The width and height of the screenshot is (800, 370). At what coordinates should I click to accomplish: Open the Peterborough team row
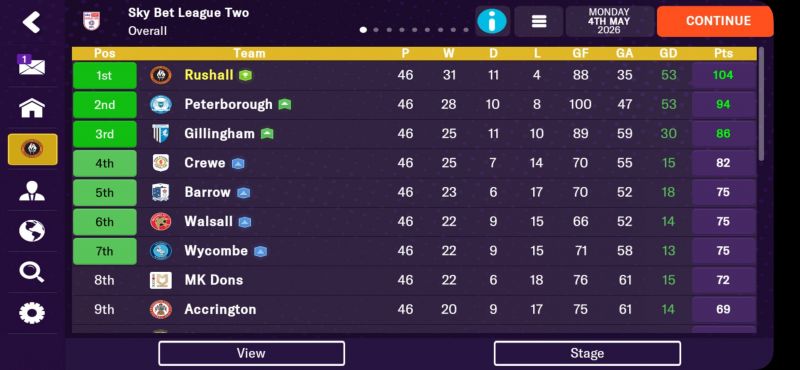[x=414, y=105]
